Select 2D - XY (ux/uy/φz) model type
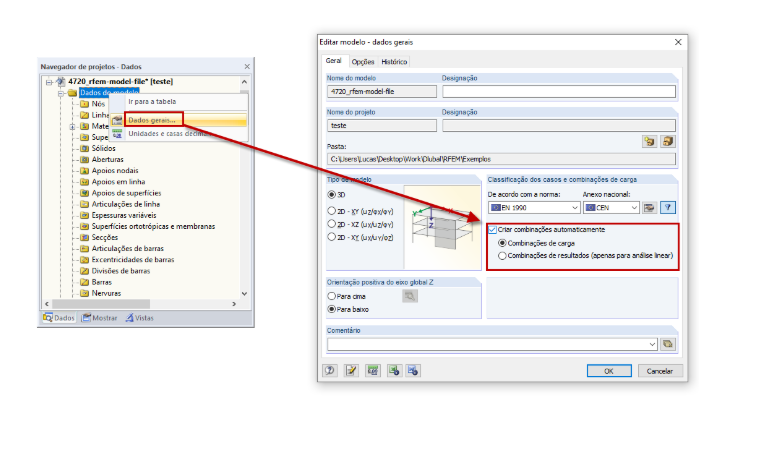The image size is (760, 454). (332, 237)
